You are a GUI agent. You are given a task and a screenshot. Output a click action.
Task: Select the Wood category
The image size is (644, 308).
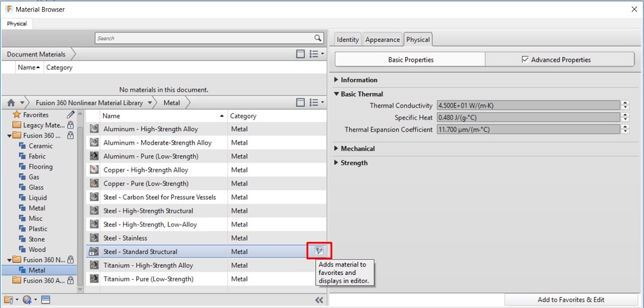pos(33,249)
